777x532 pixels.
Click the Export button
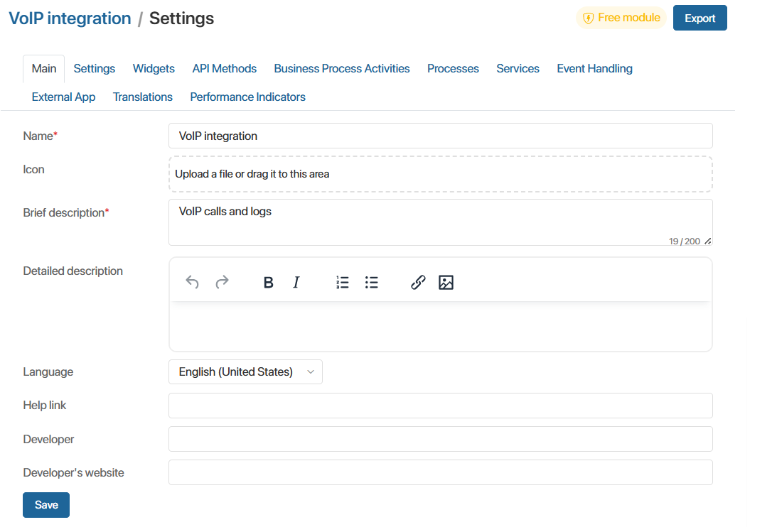(700, 18)
